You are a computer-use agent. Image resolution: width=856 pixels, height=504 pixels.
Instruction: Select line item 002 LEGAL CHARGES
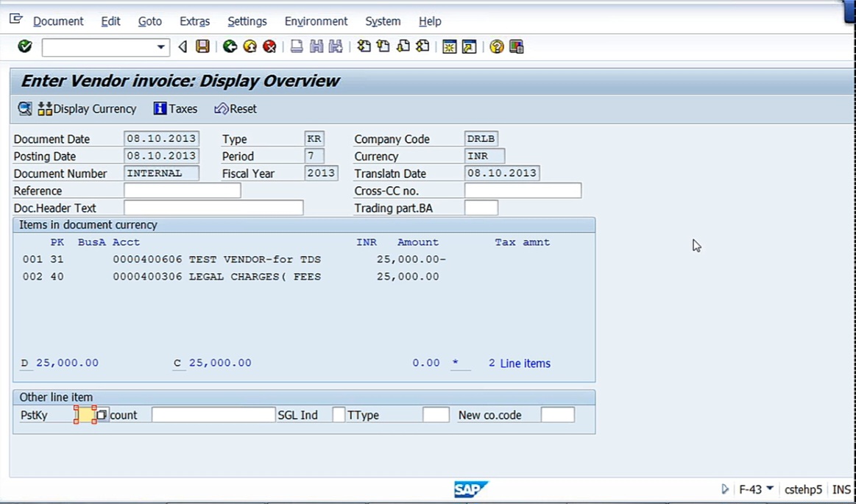(x=231, y=277)
